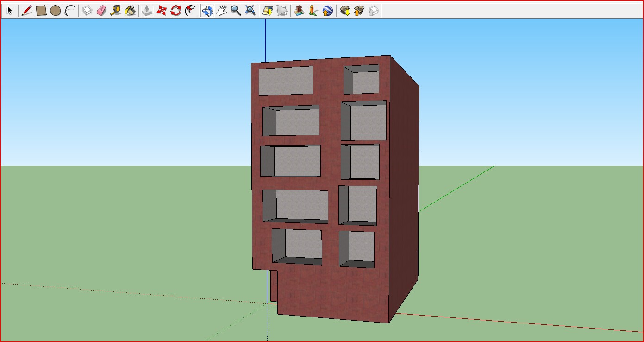
Task: Select the Rectangle drawing tool
Action: click(x=41, y=11)
